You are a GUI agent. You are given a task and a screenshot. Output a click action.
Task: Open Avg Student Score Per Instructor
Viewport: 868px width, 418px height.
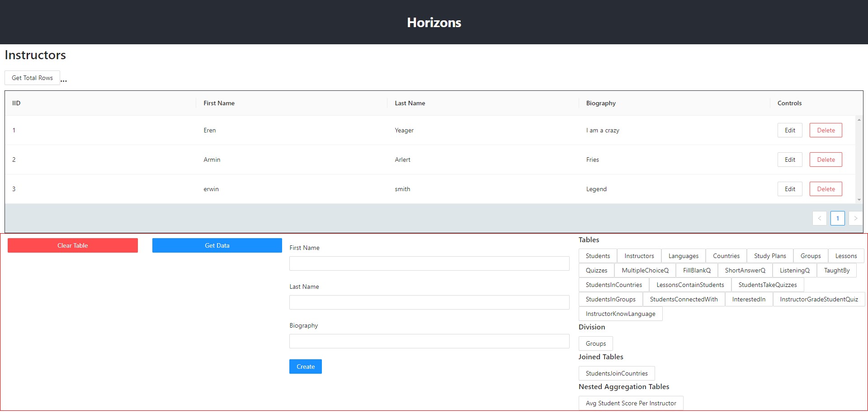click(631, 403)
